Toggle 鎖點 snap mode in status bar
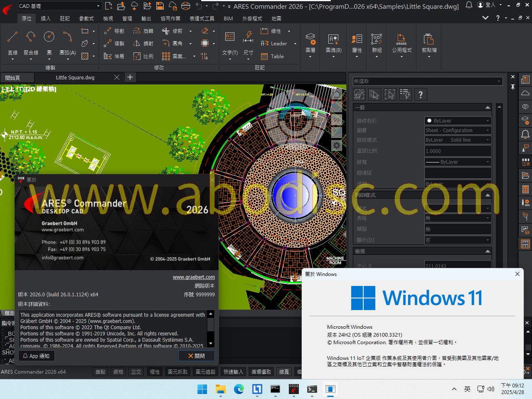This screenshot has height=399, width=532. coord(101,372)
